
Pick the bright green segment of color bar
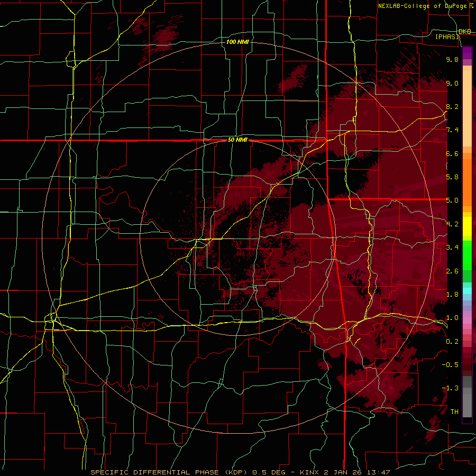click(x=467, y=255)
